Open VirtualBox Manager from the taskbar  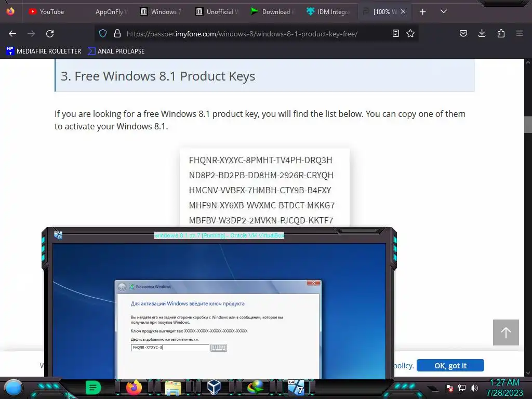214,388
